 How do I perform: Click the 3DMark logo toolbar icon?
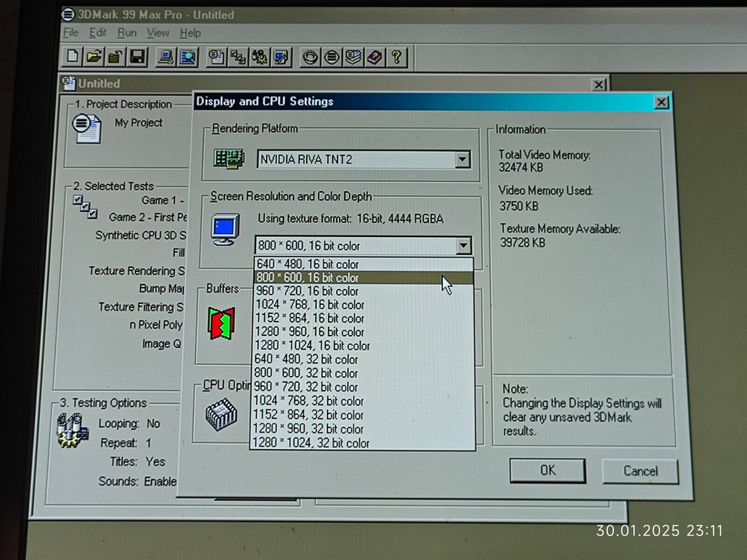(331, 57)
